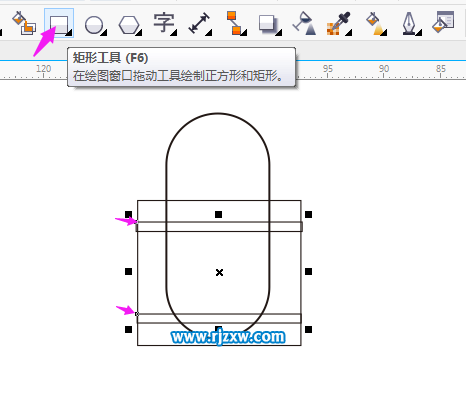The height and width of the screenshot is (394, 466).
Task: Expand the Drop Shadow tool flyout arrow
Action: (279, 33)
